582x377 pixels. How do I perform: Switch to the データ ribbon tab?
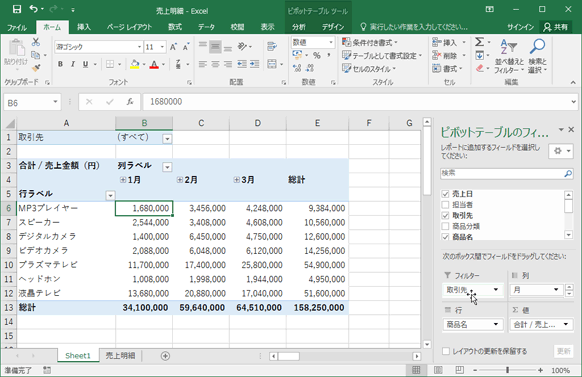coord(206,27)
